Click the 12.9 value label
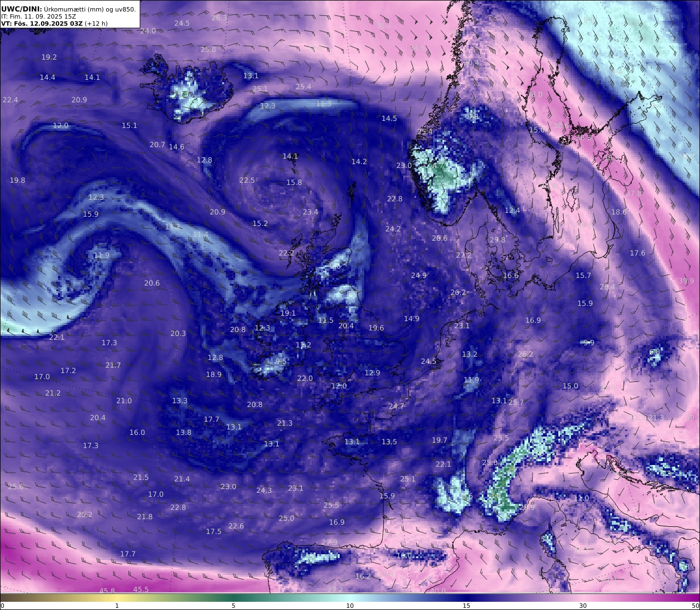The width and height of the screenshot is (700, 610). pyautogui.click(x=372, y=373)
